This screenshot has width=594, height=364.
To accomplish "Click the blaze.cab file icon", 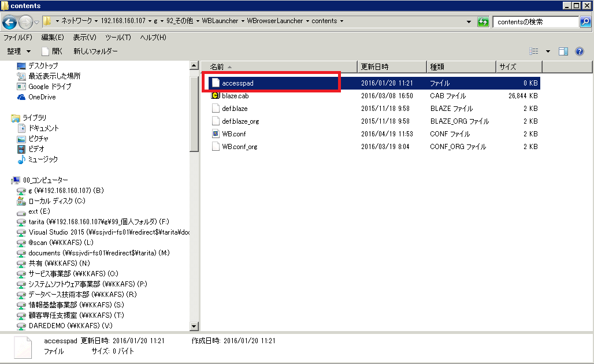I will pos(216,96).
